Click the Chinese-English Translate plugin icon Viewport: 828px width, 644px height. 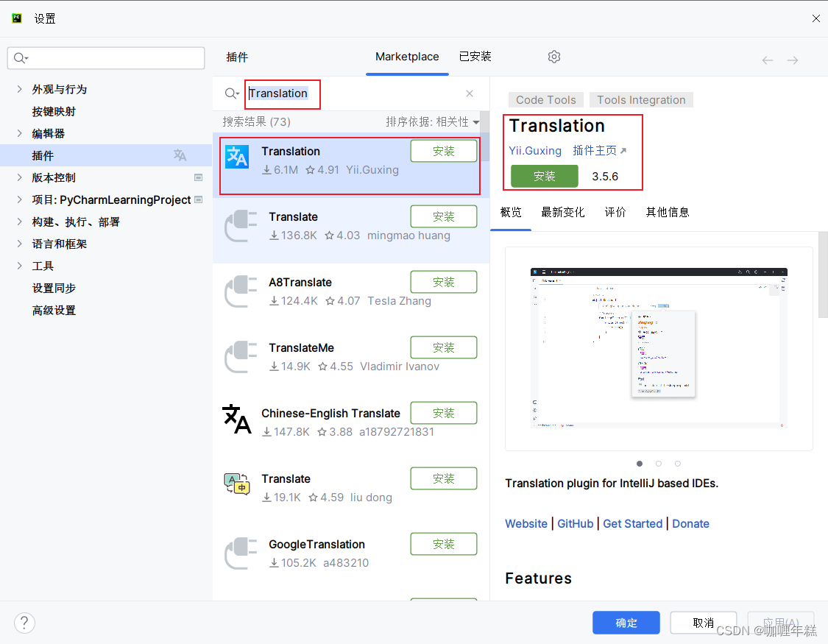pyautogui.click(x=236, y=419)
